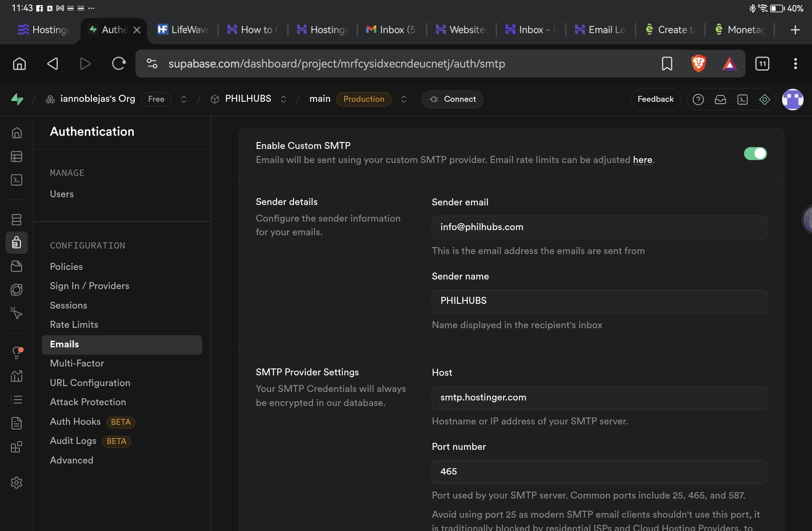Follow the 'here' rate limits link
The image size is (812, 531).
click(642, 160)
